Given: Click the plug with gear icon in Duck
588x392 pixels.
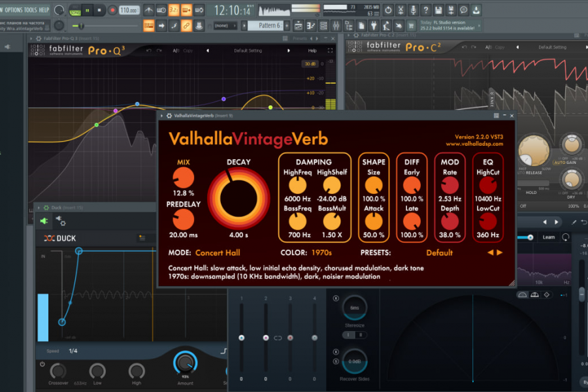Looking at the screenshot, I should [x=61, y=221].
